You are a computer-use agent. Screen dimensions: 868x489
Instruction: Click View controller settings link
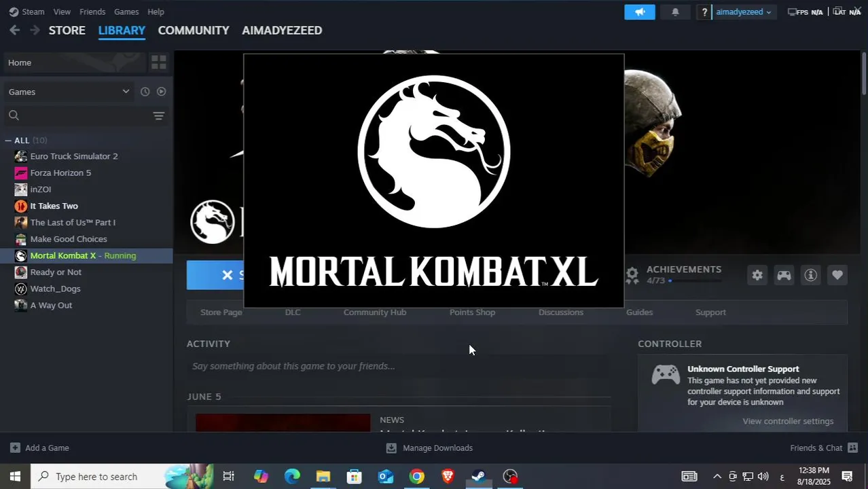click(788, 421)
